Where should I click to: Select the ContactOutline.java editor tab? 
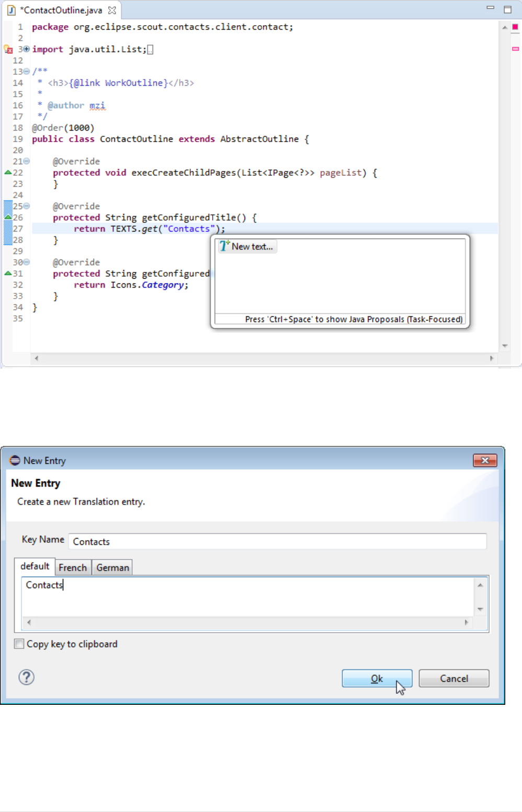[61, 10]
